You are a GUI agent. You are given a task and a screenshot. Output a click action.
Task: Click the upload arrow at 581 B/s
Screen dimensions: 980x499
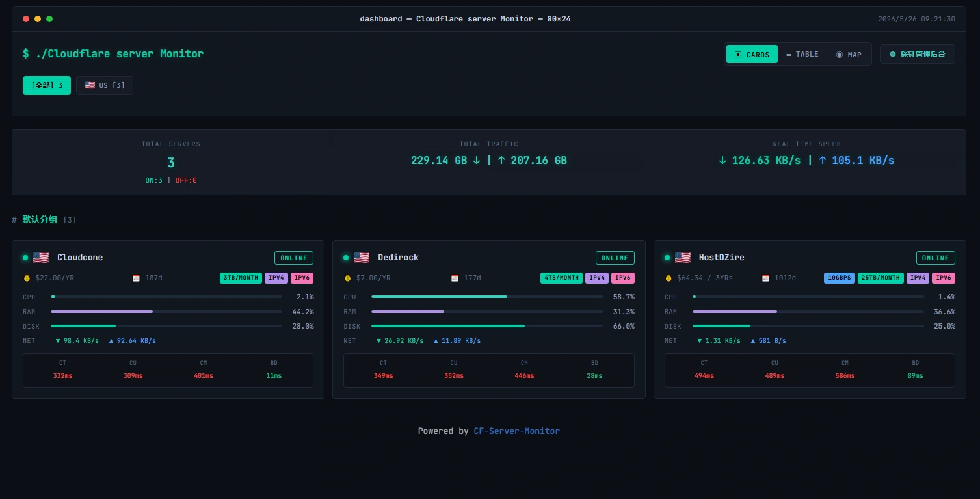753,341
